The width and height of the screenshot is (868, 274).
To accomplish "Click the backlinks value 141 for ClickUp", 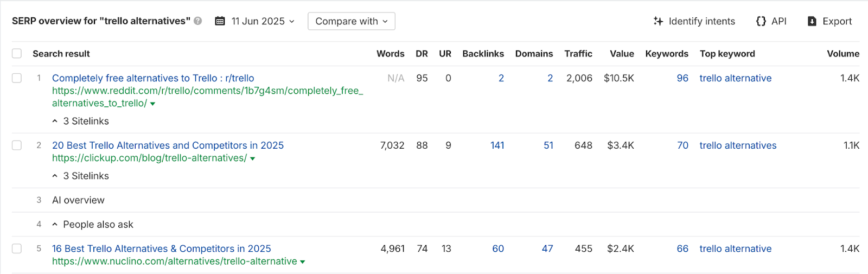I will [497, 145].
